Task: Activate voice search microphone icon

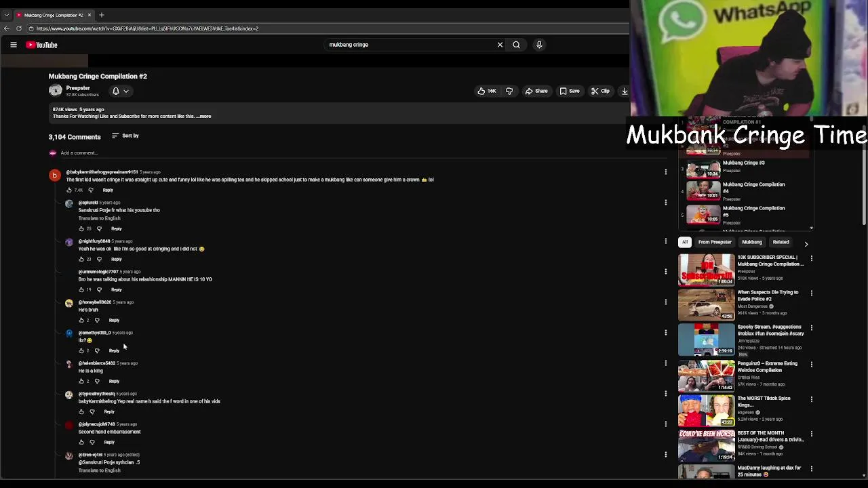Action: click(539, 45)
